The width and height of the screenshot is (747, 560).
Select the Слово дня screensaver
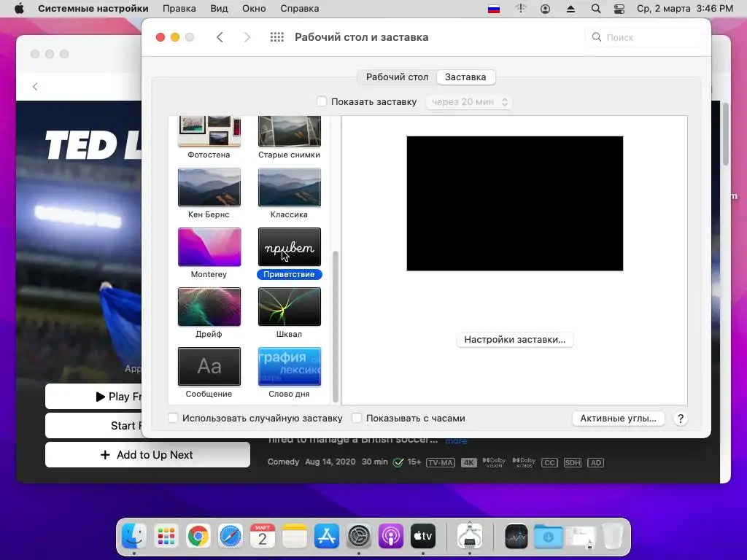coord(289,366)
